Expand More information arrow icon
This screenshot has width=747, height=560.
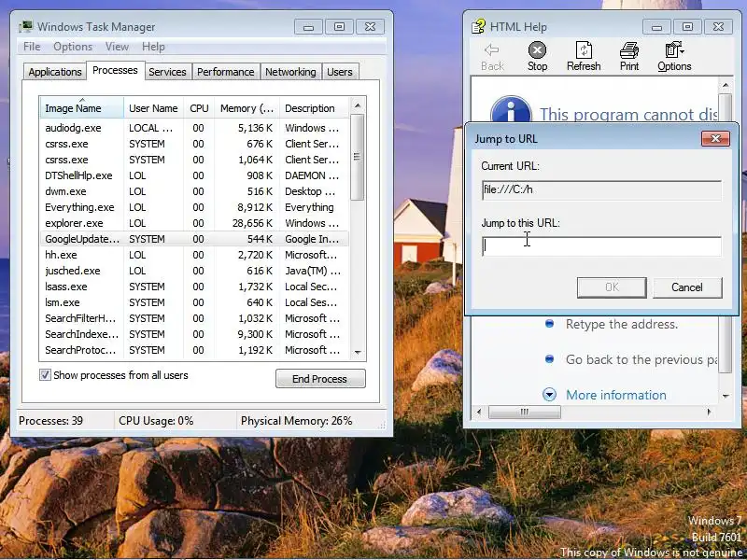click(549, 395)
